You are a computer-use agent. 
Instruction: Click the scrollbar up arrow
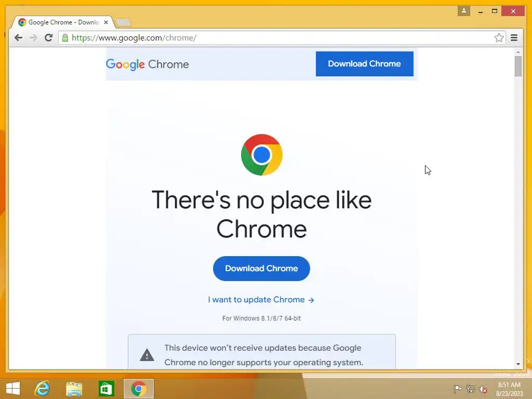pos(518,52)
